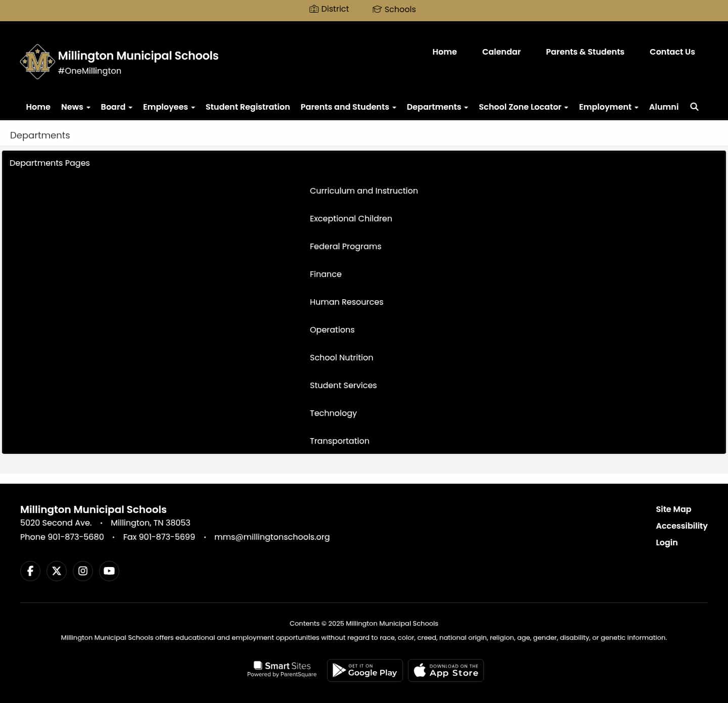Click the Departments Pages section title
The height and width of the screenshot is (703, 728).
pos(50,163)
